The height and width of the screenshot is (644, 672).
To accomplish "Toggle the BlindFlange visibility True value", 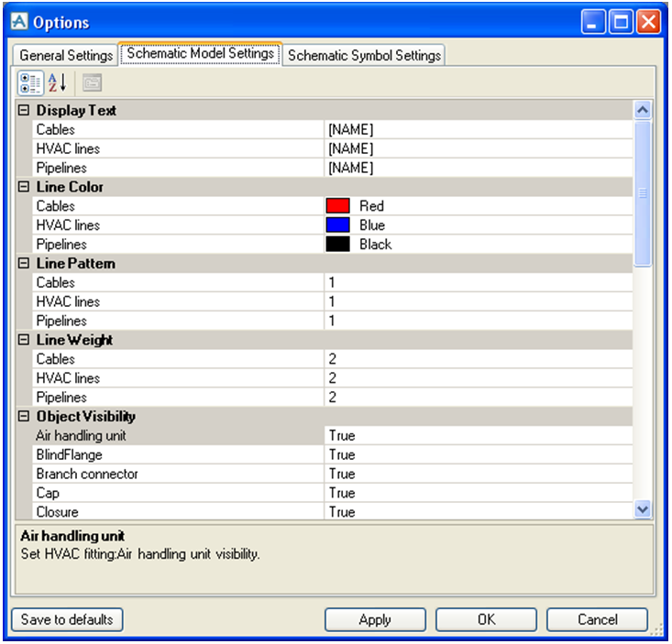I will click(x=477, y=455).
